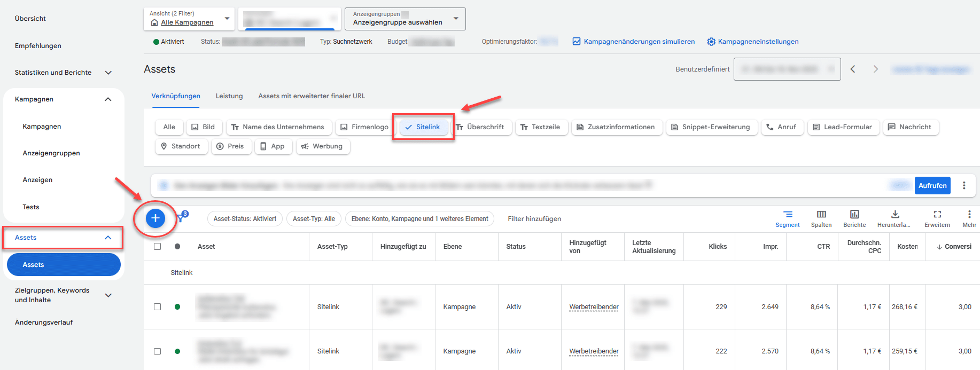This screenshot has height=370, width=980.
Task: Click the blue plus add asset button
Action: pyautogui.click(x=155, y=218)
